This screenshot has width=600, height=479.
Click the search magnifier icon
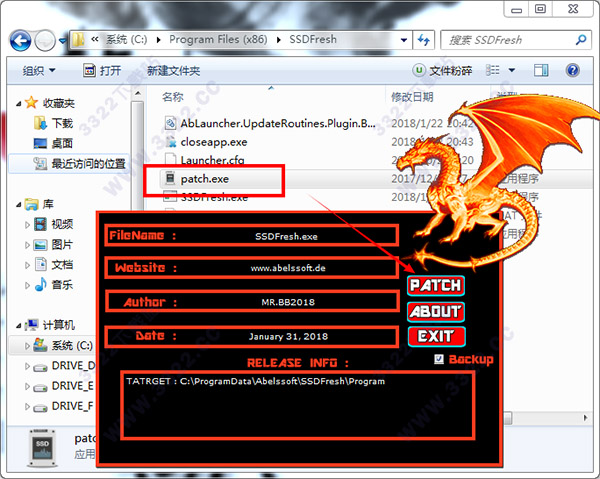point(581,39)
